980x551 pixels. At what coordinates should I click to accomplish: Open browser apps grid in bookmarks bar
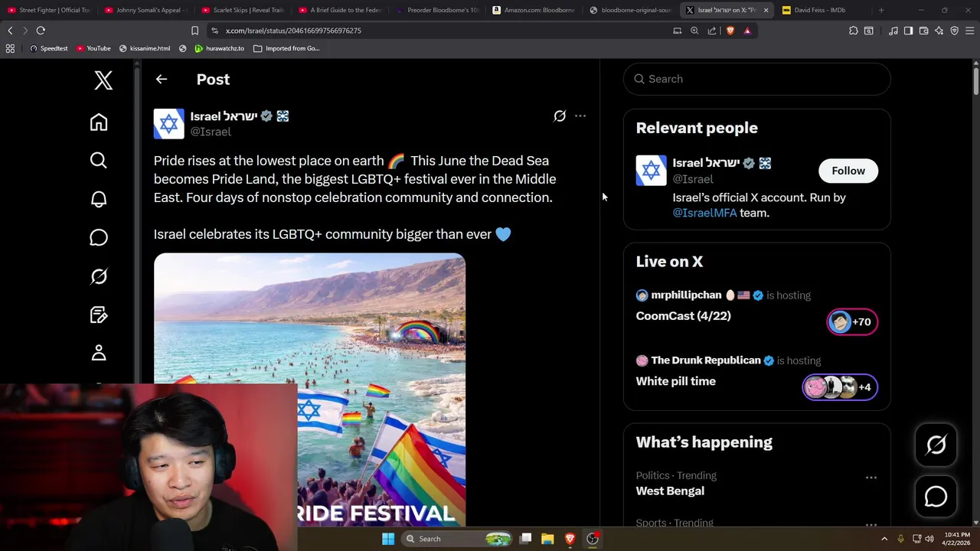(10, 48)
